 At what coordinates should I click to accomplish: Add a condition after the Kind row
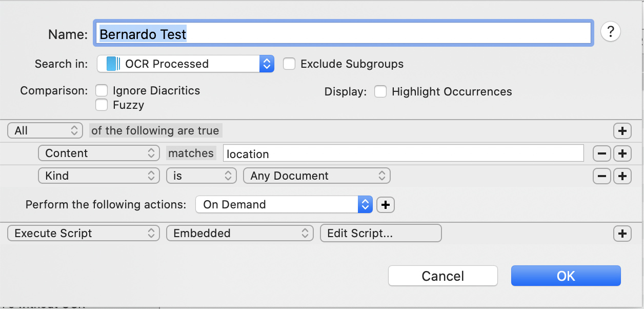coord(622,176)
